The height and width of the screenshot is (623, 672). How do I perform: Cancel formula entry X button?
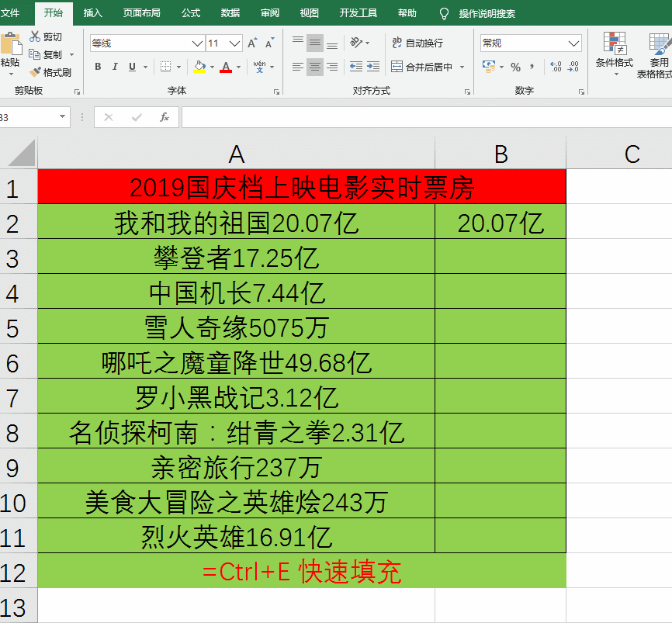(109, 117)
